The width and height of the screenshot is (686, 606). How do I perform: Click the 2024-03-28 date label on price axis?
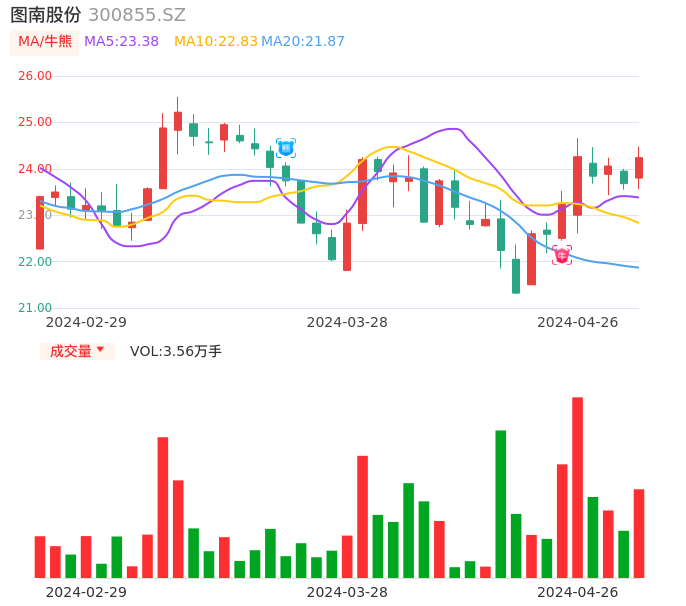tap(347, 322)
